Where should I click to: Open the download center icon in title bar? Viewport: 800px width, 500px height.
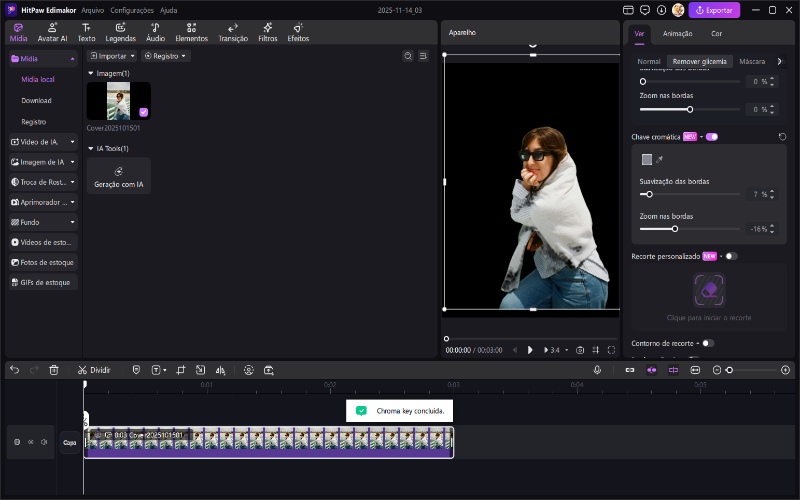point(661,10)
